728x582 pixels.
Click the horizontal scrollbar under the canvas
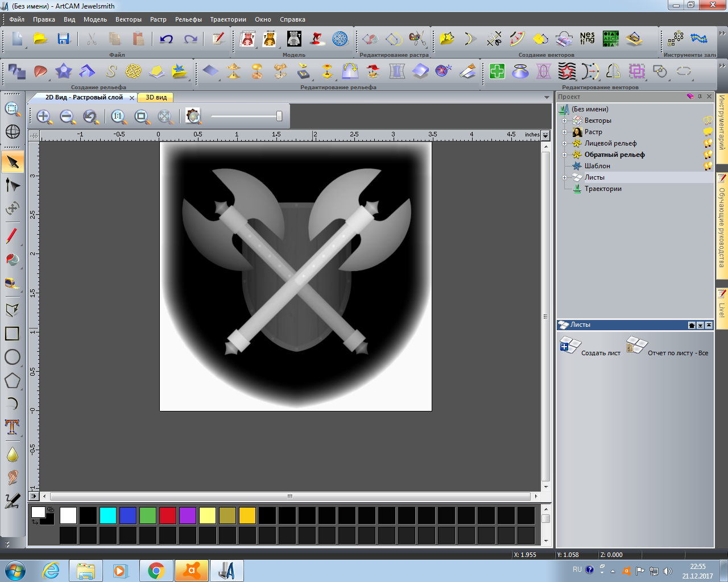pos(290,496)
